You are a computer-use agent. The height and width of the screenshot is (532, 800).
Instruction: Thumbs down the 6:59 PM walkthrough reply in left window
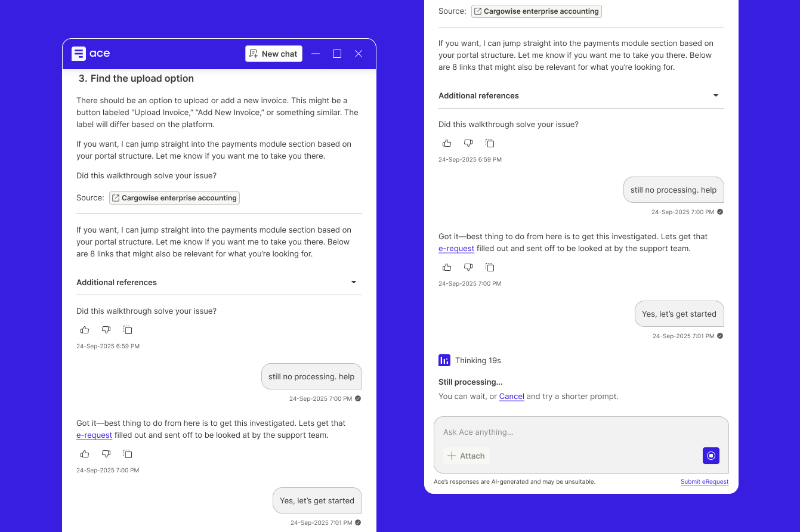pos(106,330)
